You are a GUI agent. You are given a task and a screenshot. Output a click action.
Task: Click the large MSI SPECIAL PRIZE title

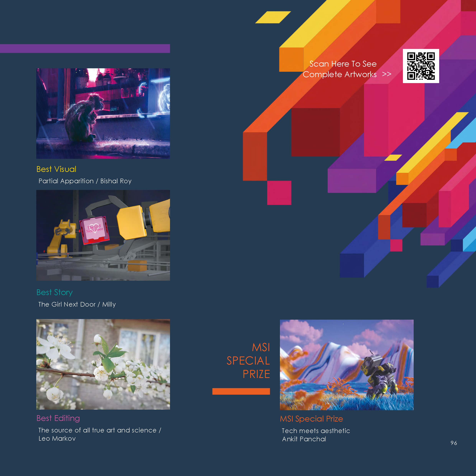[x=248, y=361]
